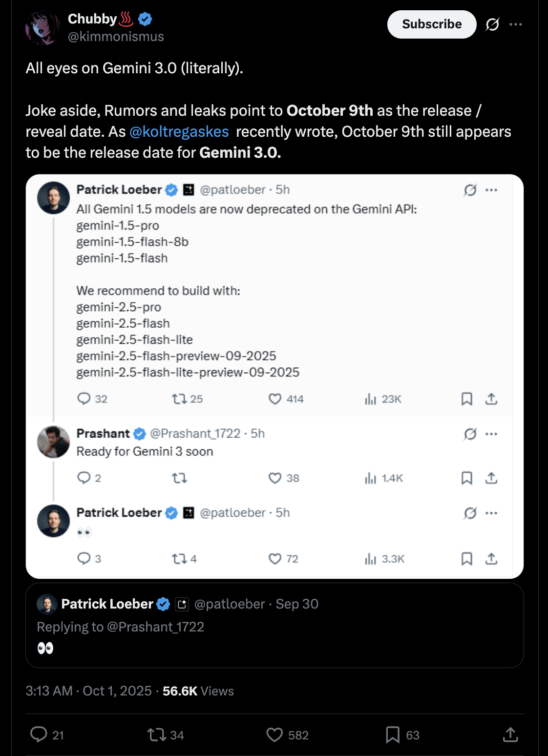Click the Sep 30 date on quoted post
The height and width of the screenshot is (756, 548).
click(x=297, y=604)
